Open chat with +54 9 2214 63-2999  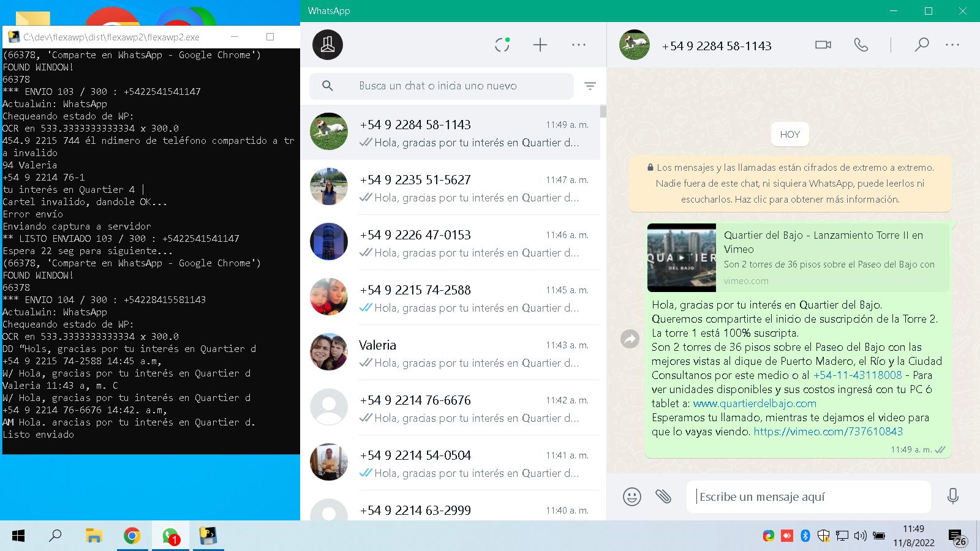450,506
